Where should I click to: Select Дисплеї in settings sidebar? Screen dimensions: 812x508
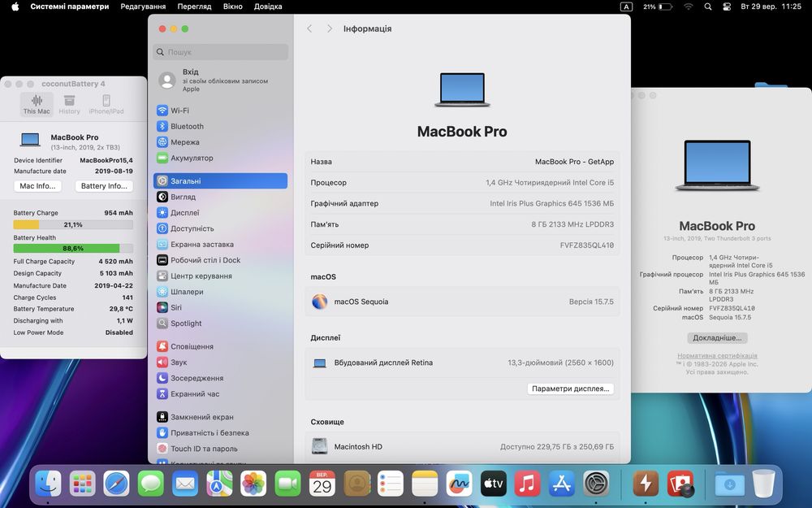pyautogui.click(x=220, y=212)
